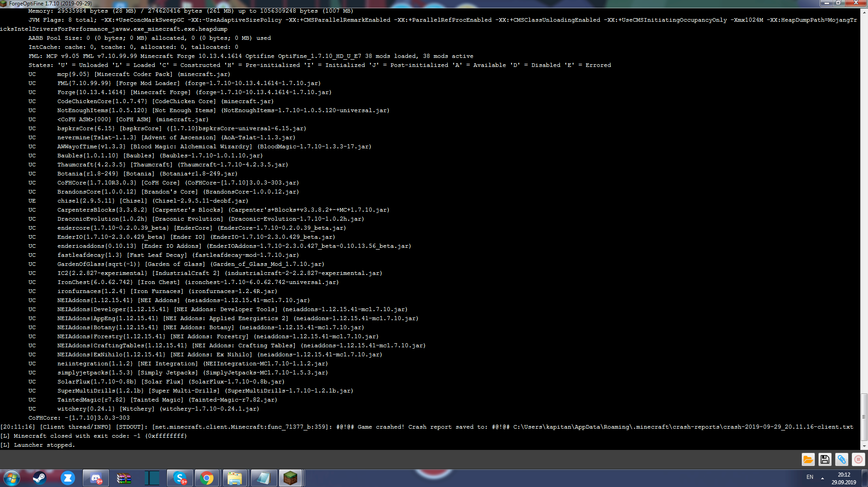Click the EnderIO{1.7.10-2.3.0.429_beta} log line
868x487 pixels.
click(182, 237)
